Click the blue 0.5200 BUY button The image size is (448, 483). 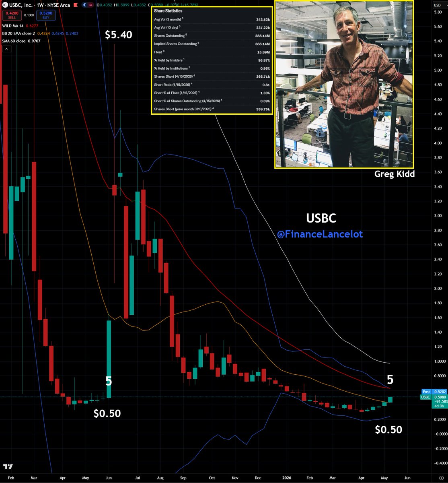(x=46, y=15)
